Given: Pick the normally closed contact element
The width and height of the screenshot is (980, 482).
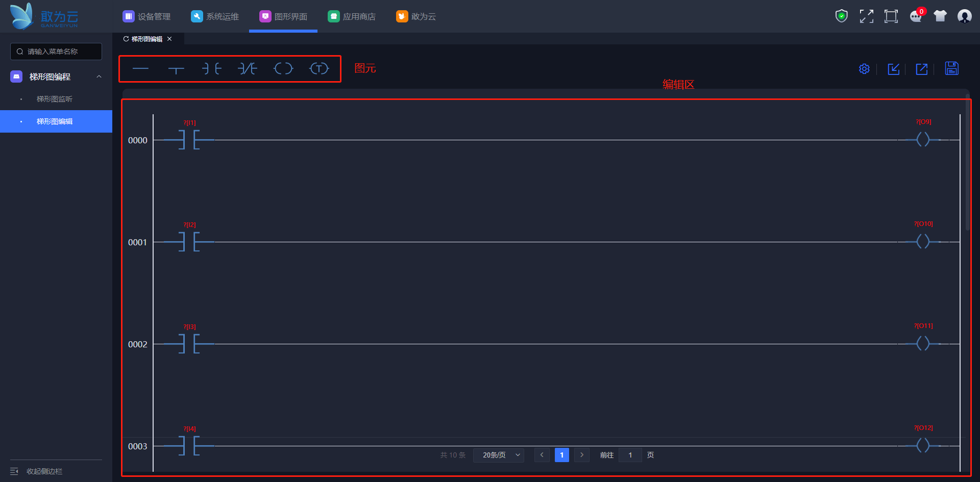Looking at the screenshot, I should click(248, 68).
